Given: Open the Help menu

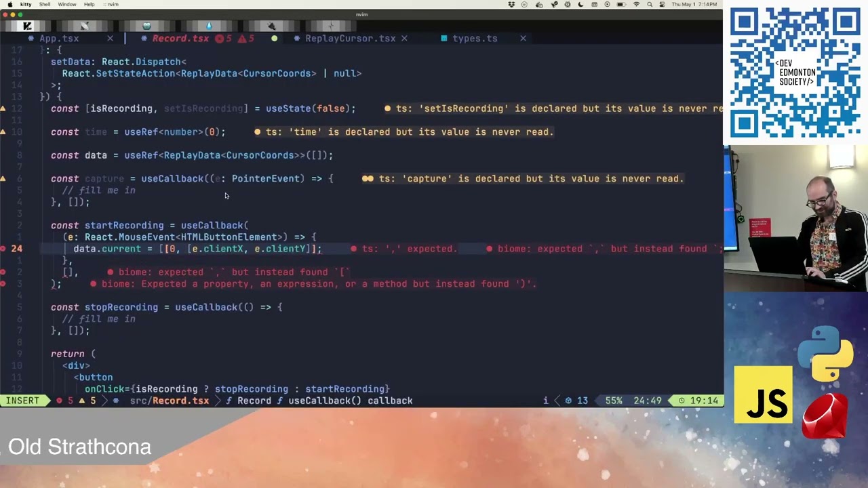Looking at the screenshot, I should tap(89, 4).
